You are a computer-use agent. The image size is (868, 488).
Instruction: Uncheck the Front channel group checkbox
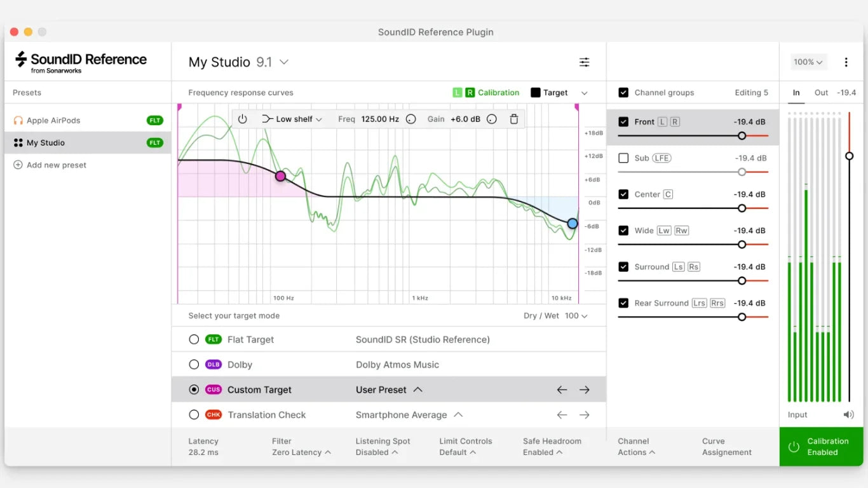(x=623, y=121)
